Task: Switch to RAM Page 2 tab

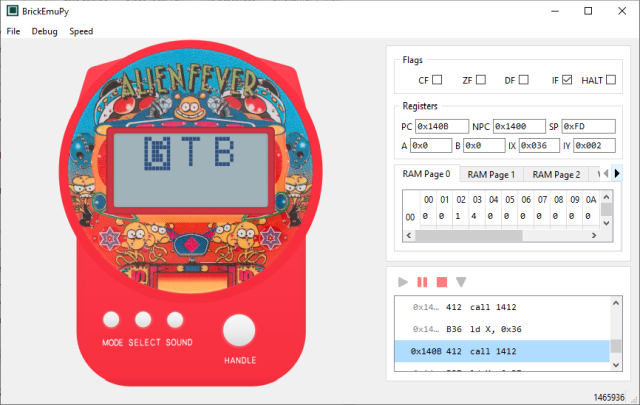Action: (x=556, y=175)
